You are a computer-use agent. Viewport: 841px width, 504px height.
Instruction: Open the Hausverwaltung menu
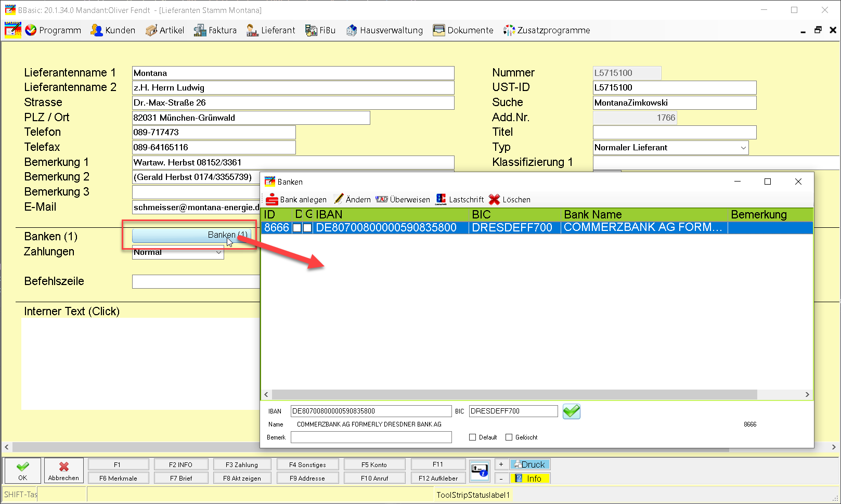384,30
